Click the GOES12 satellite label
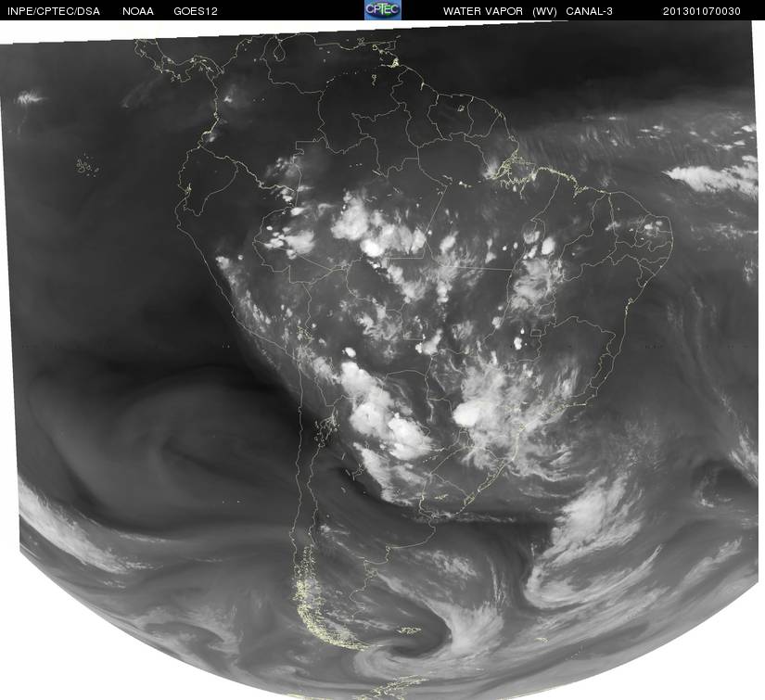The height and width of the screenshot is (700, 765). pyautogui.click(x=196, y=11)
